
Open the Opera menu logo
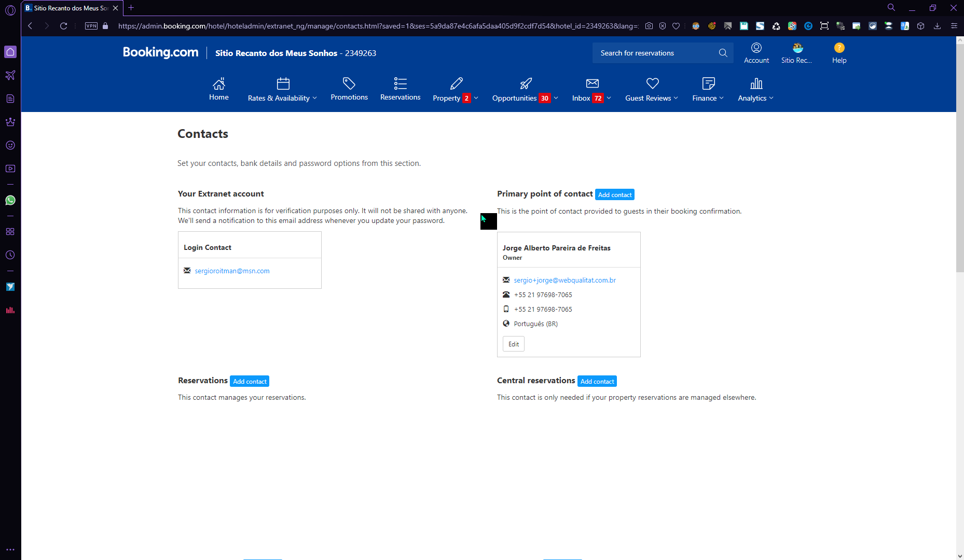coord(10,10)
